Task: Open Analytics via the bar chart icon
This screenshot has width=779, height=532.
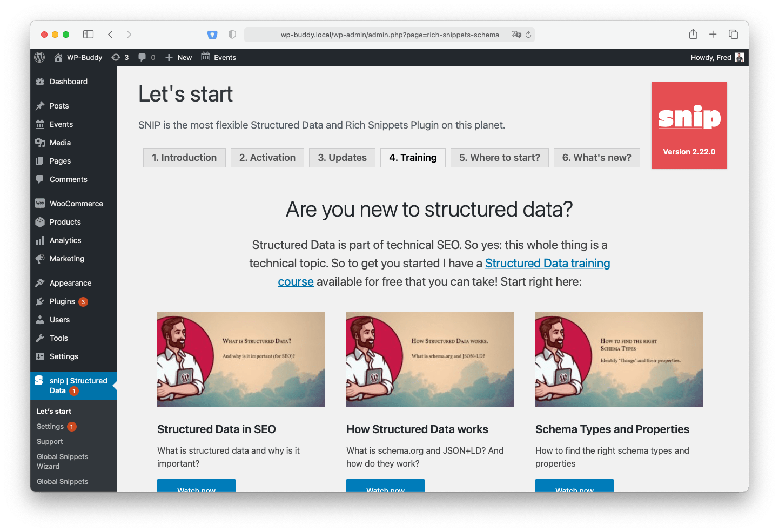Action: (x=41, y=240)
